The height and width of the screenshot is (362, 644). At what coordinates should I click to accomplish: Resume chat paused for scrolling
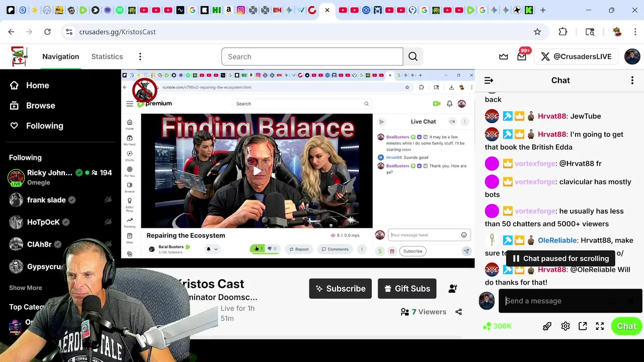(560, 258)
